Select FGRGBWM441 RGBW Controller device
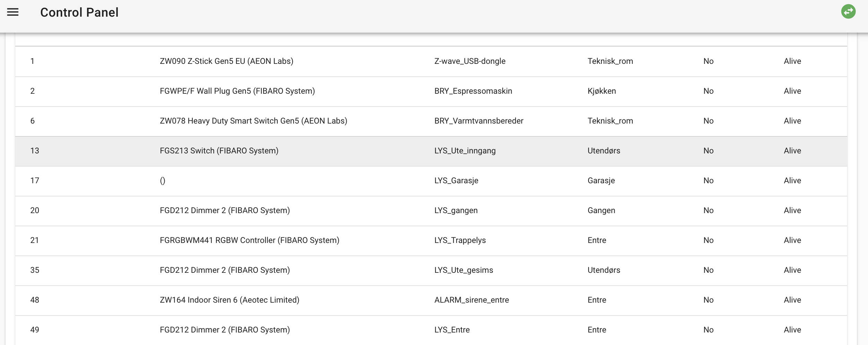Image resolution: width=868 pixels, height=345 pixels. [250, 241]
